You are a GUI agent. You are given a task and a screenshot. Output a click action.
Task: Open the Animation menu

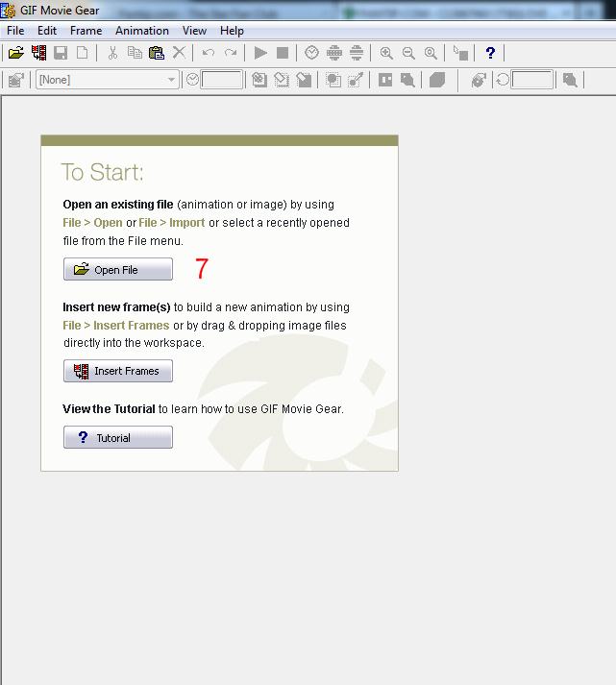coord(142,31)
